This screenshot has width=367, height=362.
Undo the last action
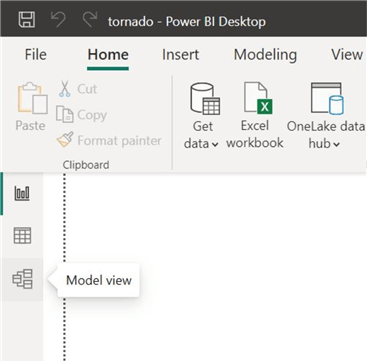pos(59,20)
